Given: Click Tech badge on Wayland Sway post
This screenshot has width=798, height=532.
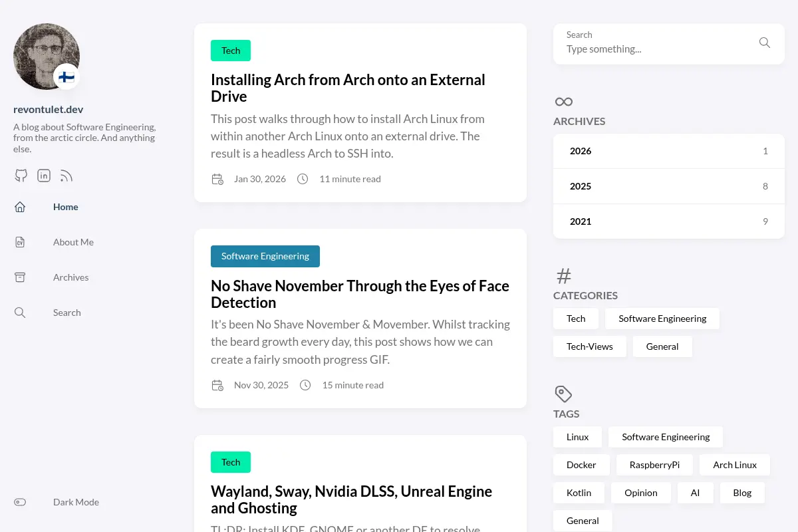Looking at the screenshot, I should coord(231,462).
